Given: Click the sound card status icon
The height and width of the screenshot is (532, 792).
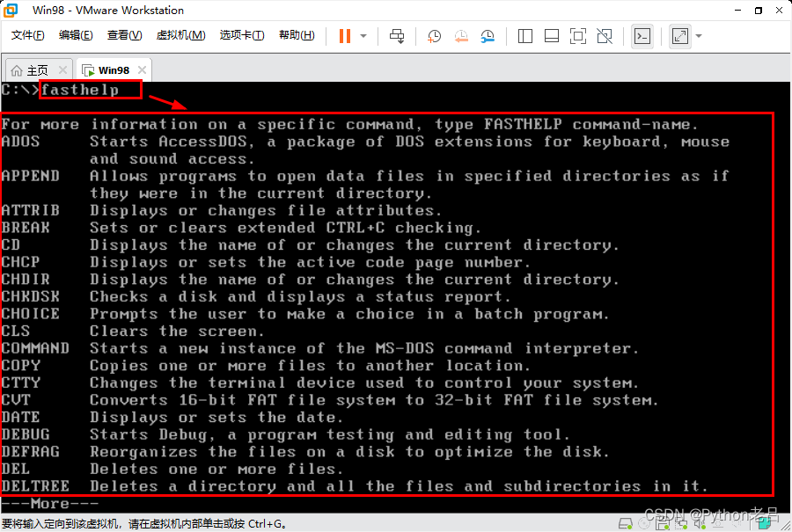Looking at the screenshot, I should pos(700,523).
